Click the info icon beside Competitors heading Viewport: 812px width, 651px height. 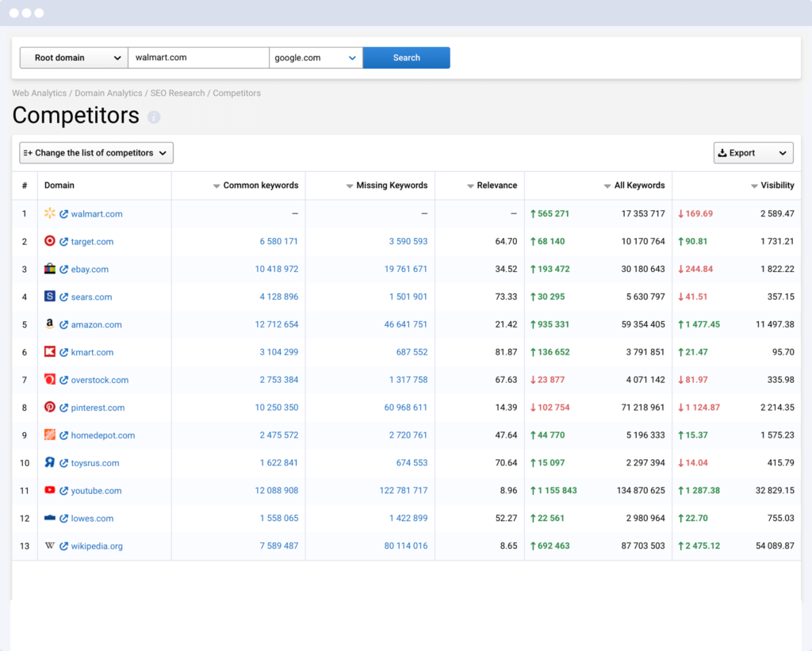pos(154,117)
